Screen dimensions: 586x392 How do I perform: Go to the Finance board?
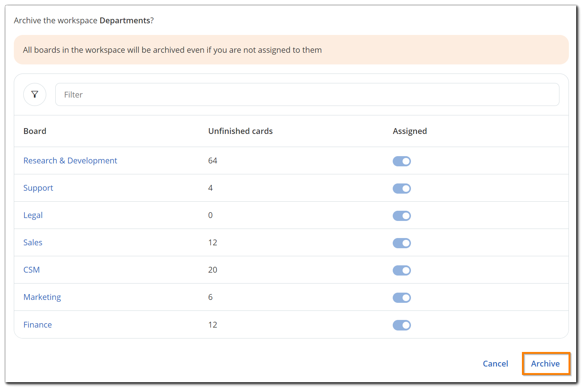pyautogui.click(x=37, y=325)
